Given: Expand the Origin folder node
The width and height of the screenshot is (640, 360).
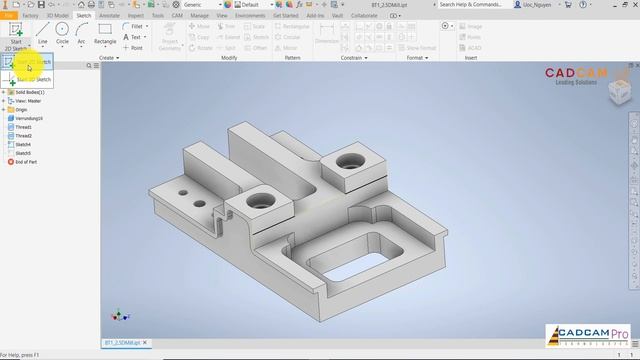Looking at the screenshot, I should (4, 110).
